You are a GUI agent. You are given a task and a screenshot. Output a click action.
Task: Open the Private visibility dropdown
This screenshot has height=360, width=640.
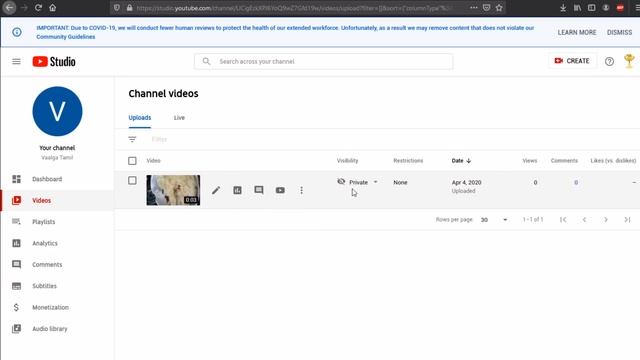click(358, 182)
